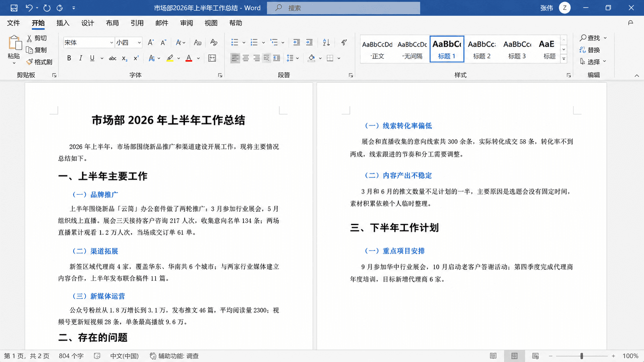Open accessibility check in status bar
The height and width of the screenshot is (362, 644).
point(174,356)
